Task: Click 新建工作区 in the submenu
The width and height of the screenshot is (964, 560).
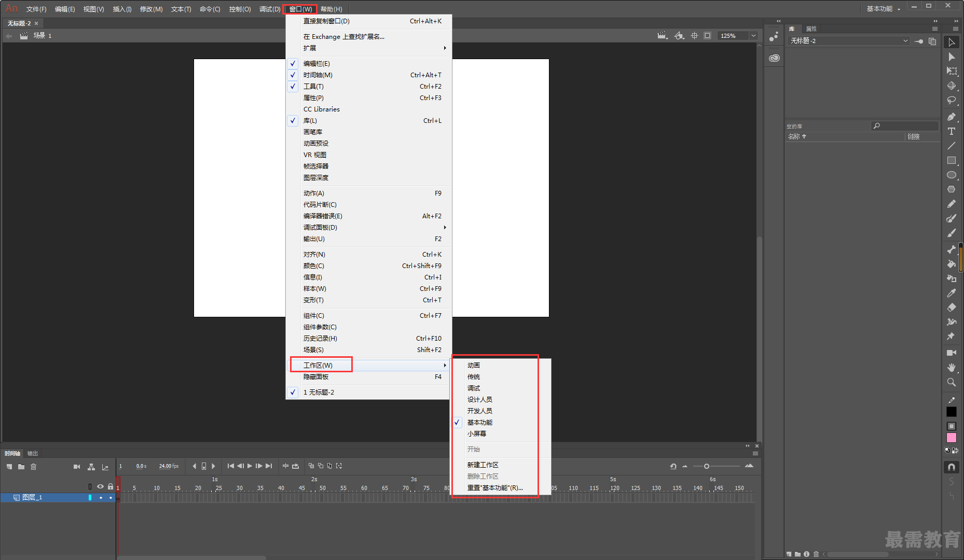Action: point(501,465)
